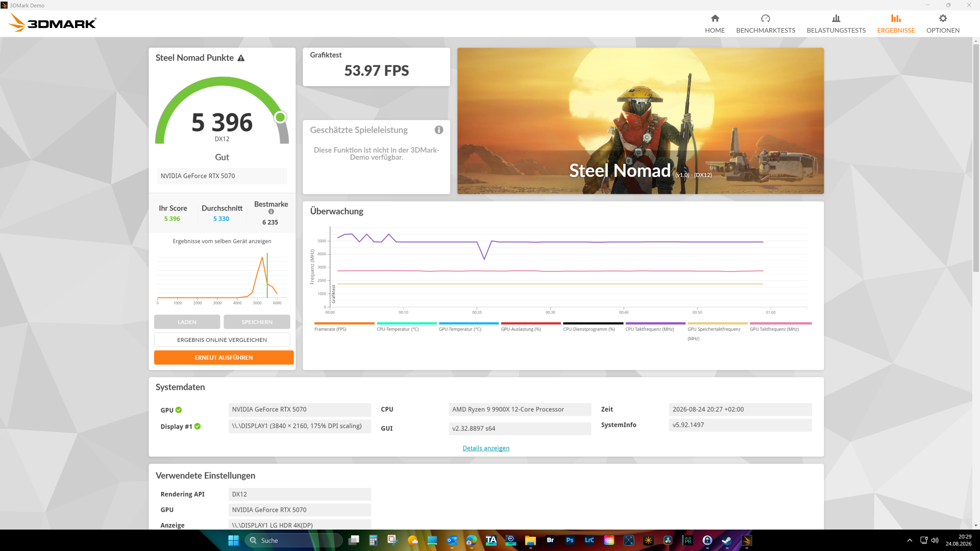This screenshot has width=980, height=551.
Task: Click the green GPU verified checkmark
Action: (179, 410)
